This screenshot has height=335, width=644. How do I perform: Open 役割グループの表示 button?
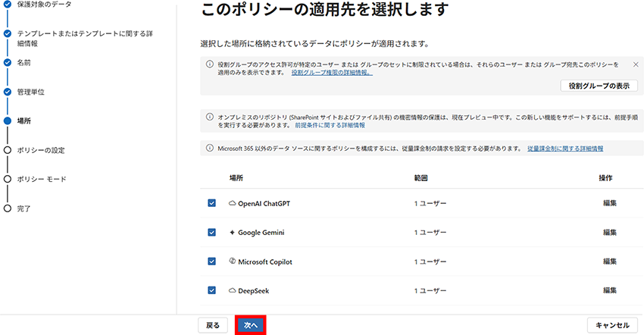click(599, 86)
